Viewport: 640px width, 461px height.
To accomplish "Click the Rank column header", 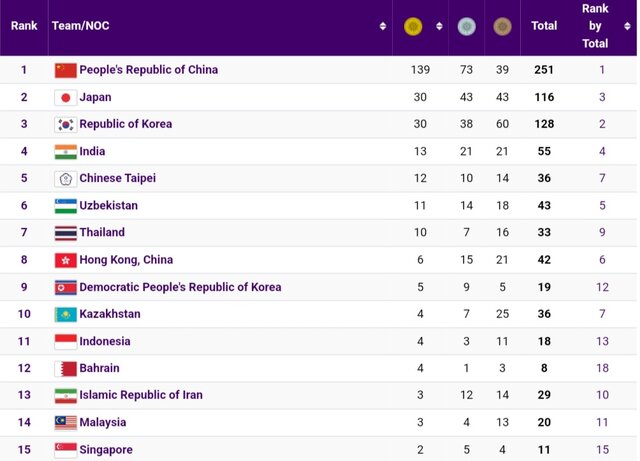I will 24,26.
